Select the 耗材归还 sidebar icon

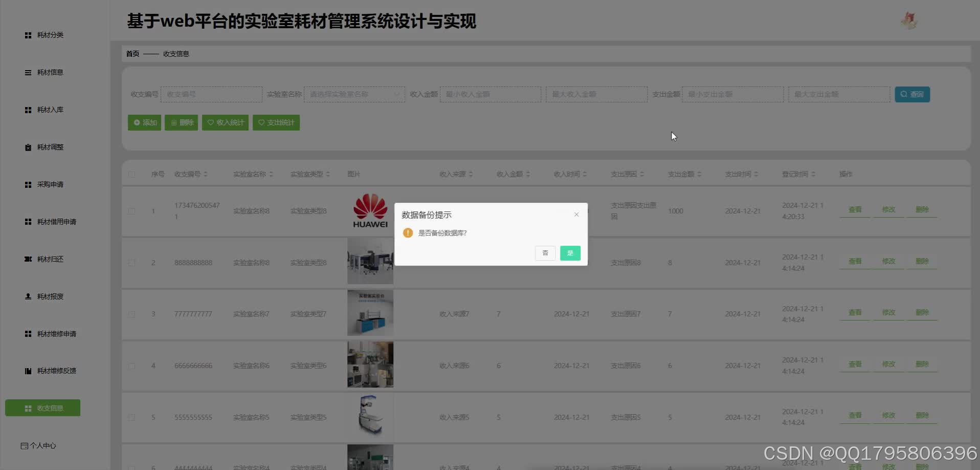(28, 259)
